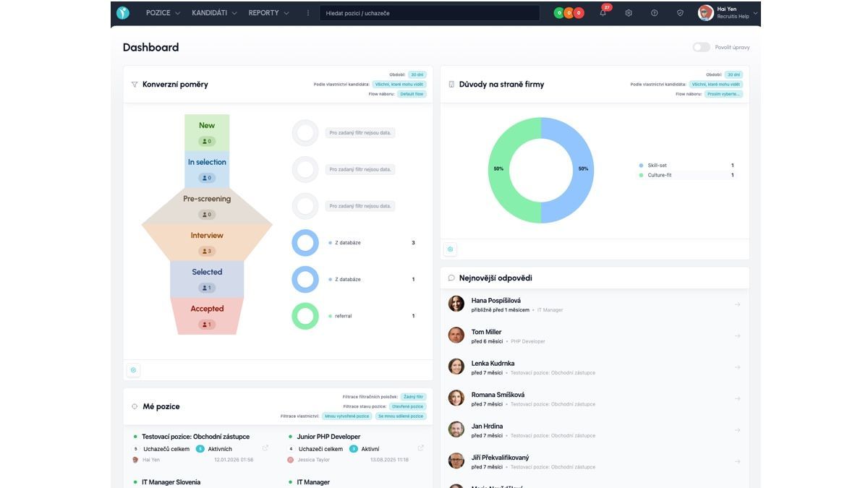The image size is (868, 488).
Task: Open Testovací pozice: Obchodní zástupce position
Action: pyautogui.click(x=195, y=437)
